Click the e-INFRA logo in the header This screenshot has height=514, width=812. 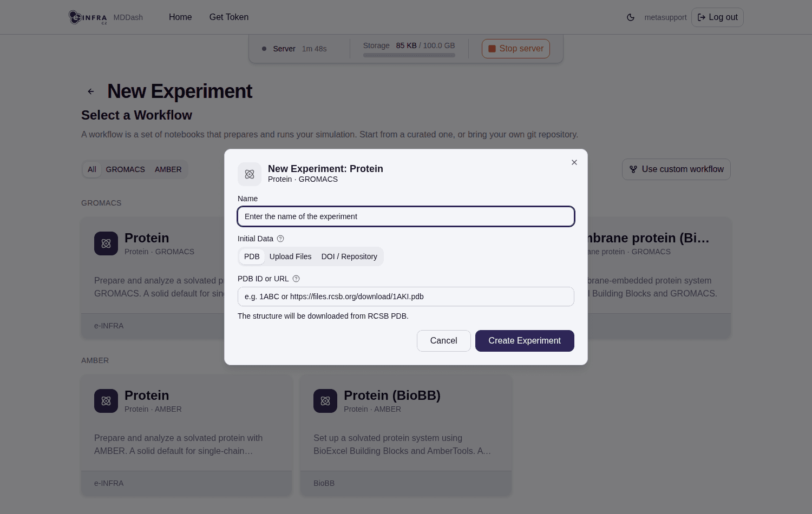pyautogui.click(x=88, y=17)
